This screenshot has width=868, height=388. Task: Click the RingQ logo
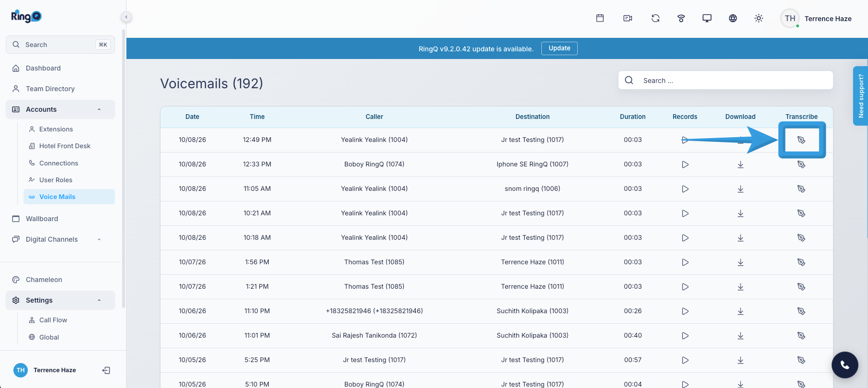[x=26, y=16]
